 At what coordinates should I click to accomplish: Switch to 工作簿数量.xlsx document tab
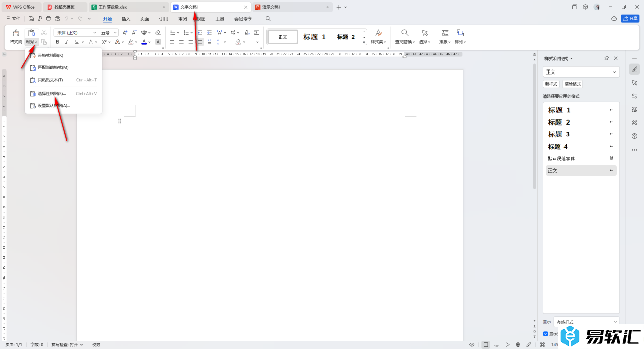pyautogui.click(x=128, y=7)
